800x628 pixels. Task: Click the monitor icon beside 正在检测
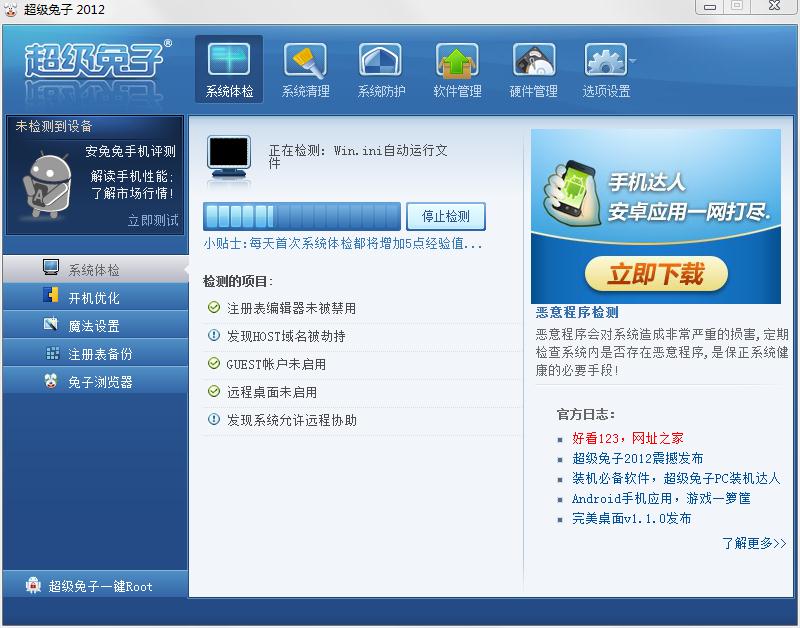(229, 156)
